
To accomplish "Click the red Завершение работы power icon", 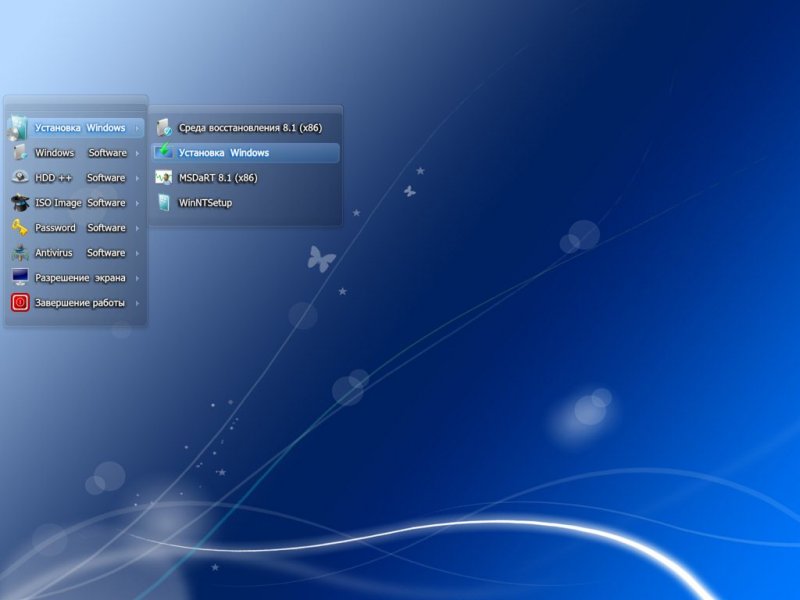I will tap(20, 303).
